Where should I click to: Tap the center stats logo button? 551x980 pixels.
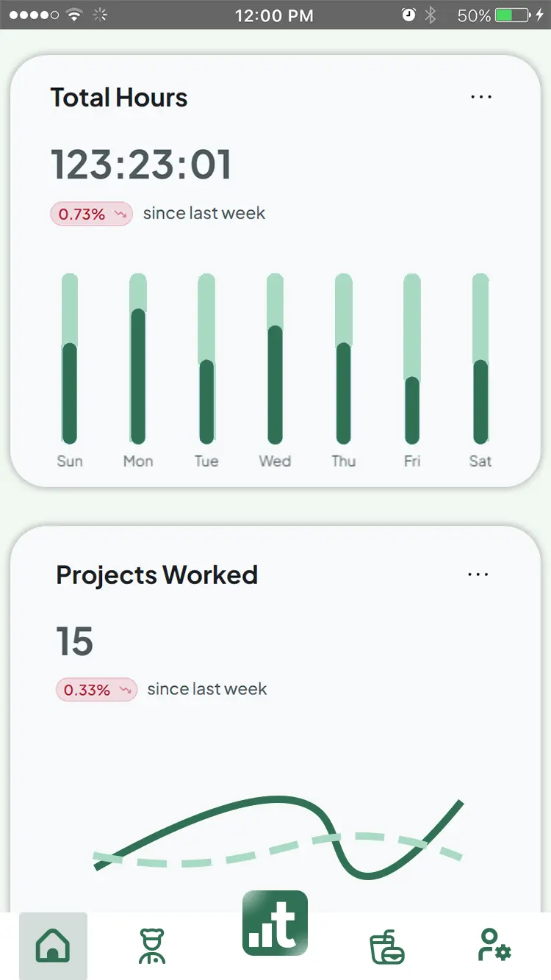[x=275, y=923]
